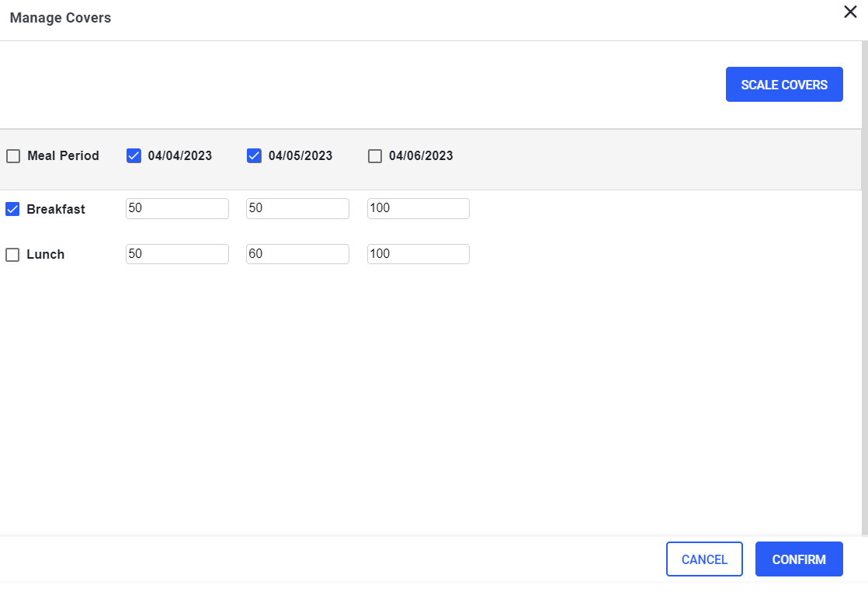The height and width of the screenshot is (606, 868).
Task: Edit Breakfast covers for 04/06/2023
Action: tap(418, 208)
